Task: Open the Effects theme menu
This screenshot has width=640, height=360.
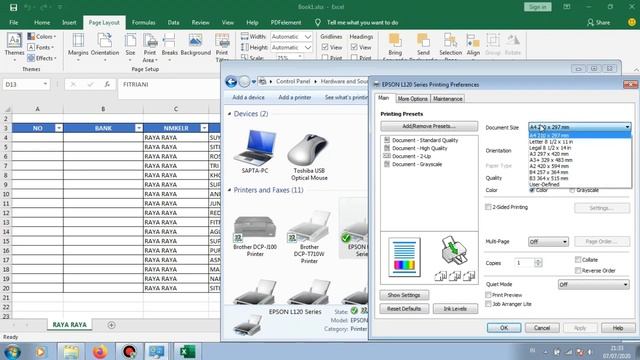Action: click(42, 58)
